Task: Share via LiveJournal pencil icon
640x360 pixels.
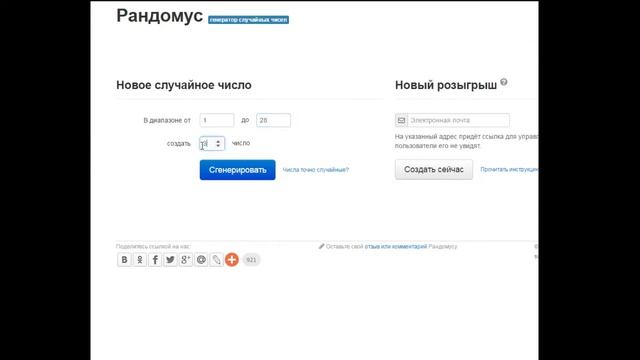Action: click(216, 260)
